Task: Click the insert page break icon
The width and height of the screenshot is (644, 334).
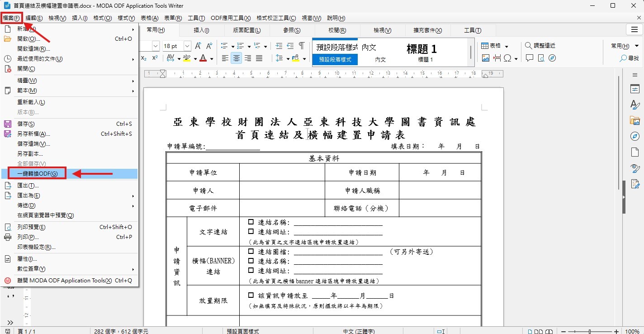Action: 497,58
